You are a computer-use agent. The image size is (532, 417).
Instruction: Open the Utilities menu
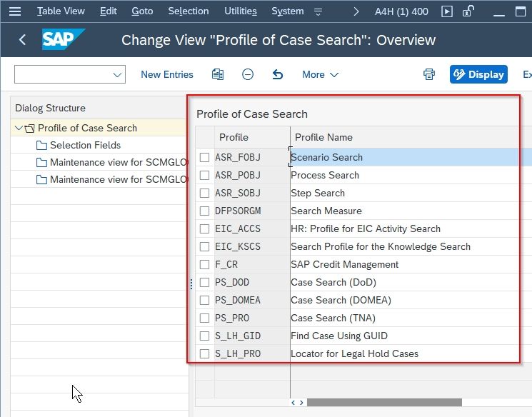pyautogui.click(x=240, y=11)
